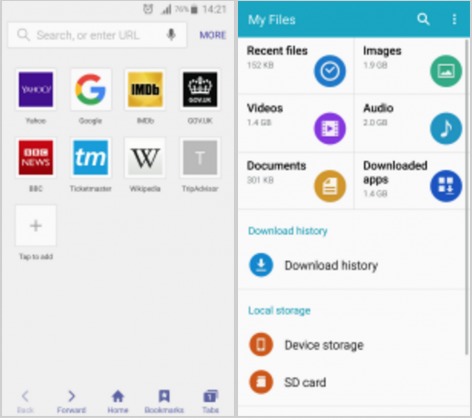This screenshot has width=472, height=420.
Task: Tap the alarm icon in the status bar
Action: 148,9
